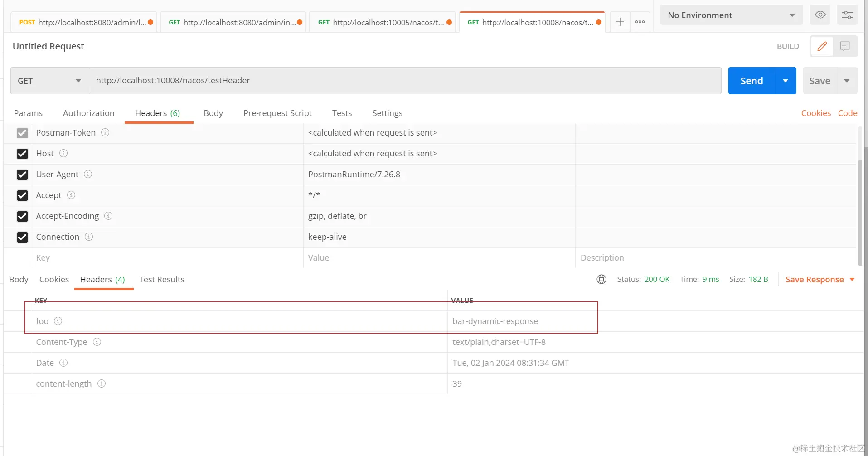Click info icon next to Postman-Token
Screen dimensions: 868x456
point(105,132)
